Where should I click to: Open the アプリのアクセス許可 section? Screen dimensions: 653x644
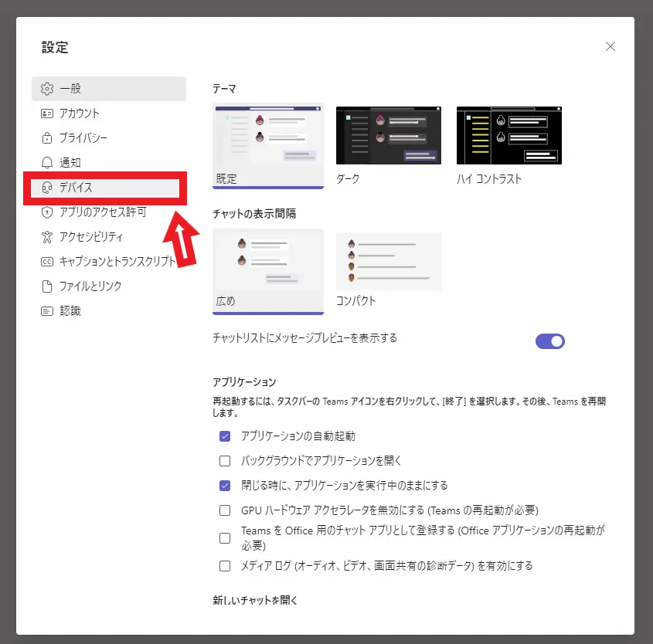[109, 212]
